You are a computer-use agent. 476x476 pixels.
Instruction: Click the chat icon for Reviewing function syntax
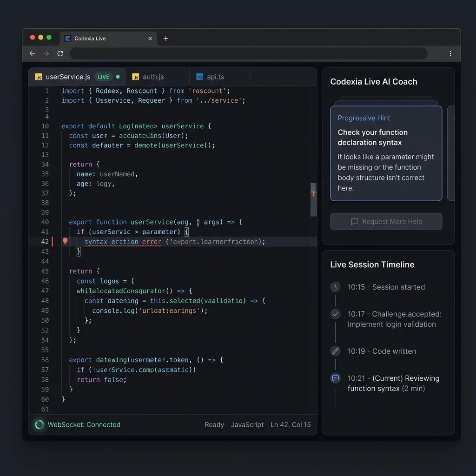[x=335, y=378]
